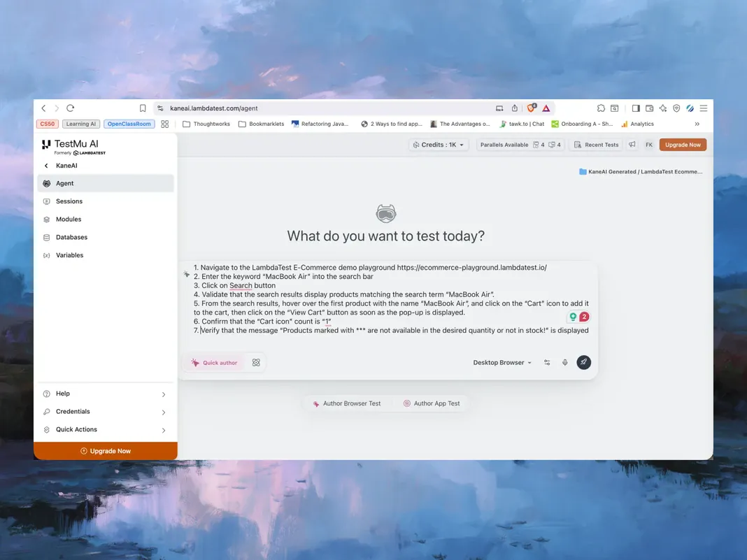Click the atom icon beside Quick author
This screenshot has width=747, height=560.
tap(256, 362)
